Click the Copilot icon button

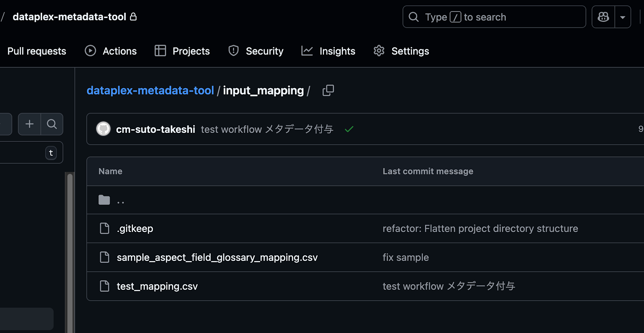pyautogui.click(x=603, y=17)
